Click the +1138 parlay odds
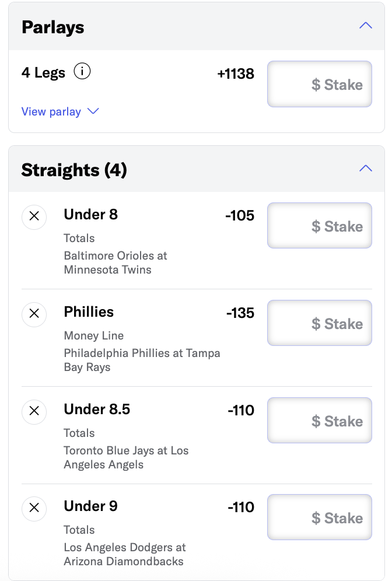This screenshot has width=392, height=581. click(236, 73)
